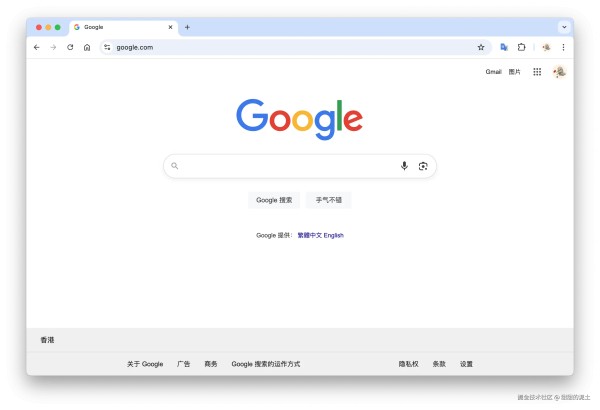Open the Gmail link
The width and height of the screenshot is (600, 410).
tap(493, 72)
